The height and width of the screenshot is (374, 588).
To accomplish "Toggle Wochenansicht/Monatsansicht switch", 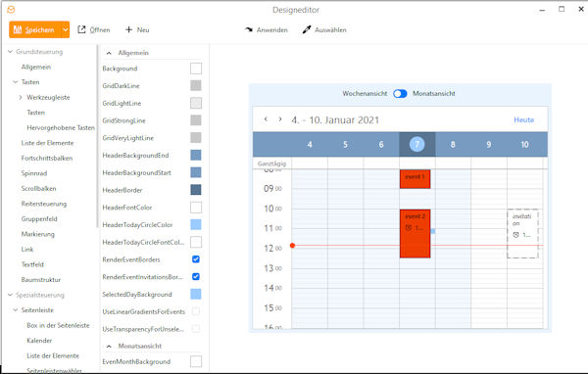I will point(400,94).
